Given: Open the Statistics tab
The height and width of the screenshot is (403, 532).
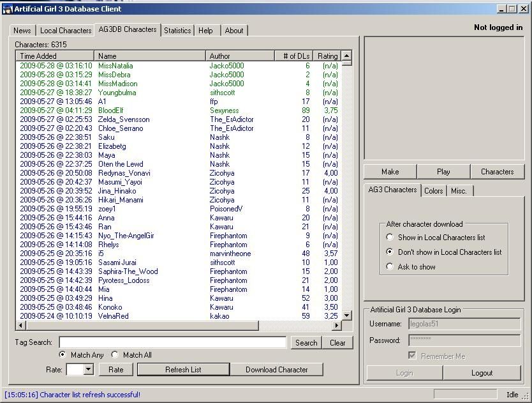Looking at the screenshot, I should coord(177,31).
